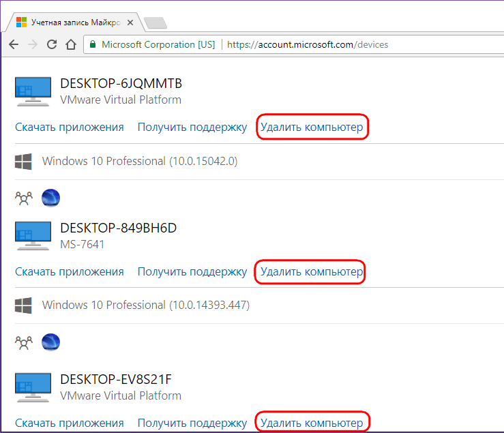Close the Учетная запись Майкрософт tab
Image resolution: width=504 pixels, height=433 pixels.
pyautogui.click(x=130, y=23)
